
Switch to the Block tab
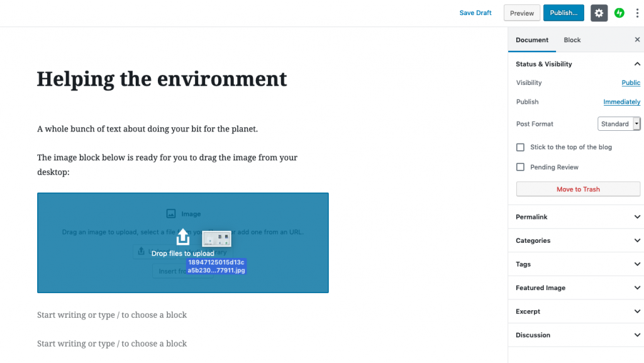coord(572,40)
